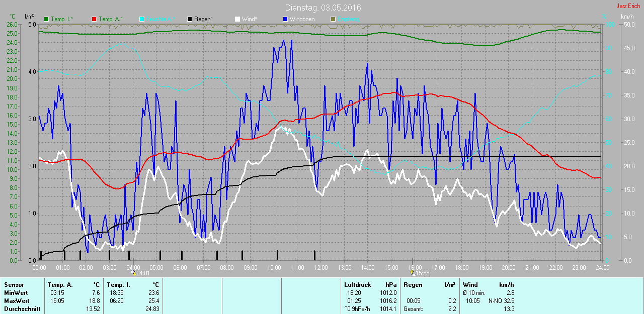Viewport: 644px width, 314px height.
Task: Click the sunrise marker icon at 04:01
Action: coord(133,273)
